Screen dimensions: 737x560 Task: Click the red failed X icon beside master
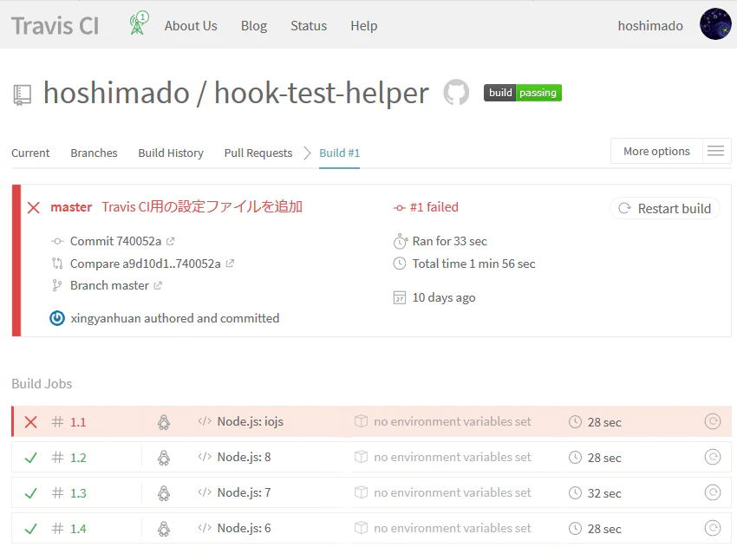[x=33, y=207]
